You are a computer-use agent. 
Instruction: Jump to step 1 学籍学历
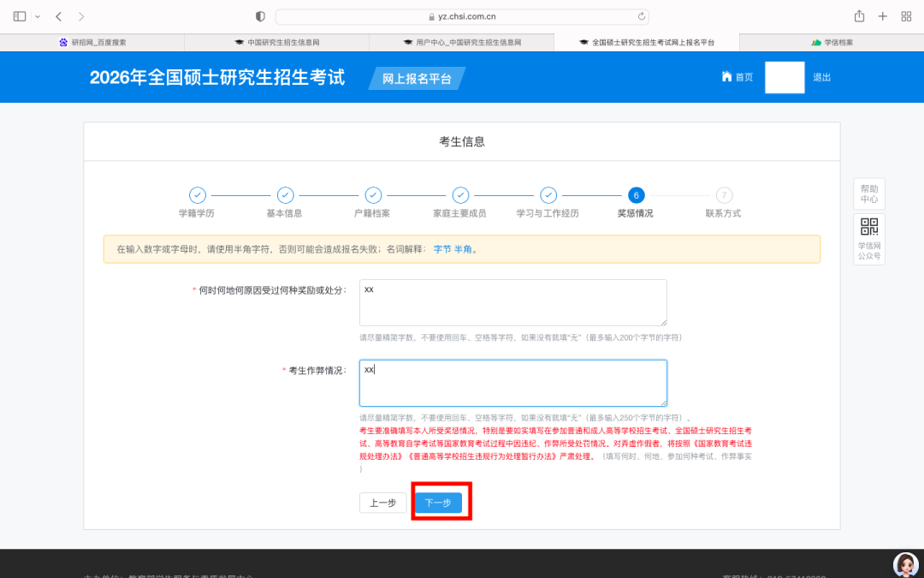pos(197,195)
